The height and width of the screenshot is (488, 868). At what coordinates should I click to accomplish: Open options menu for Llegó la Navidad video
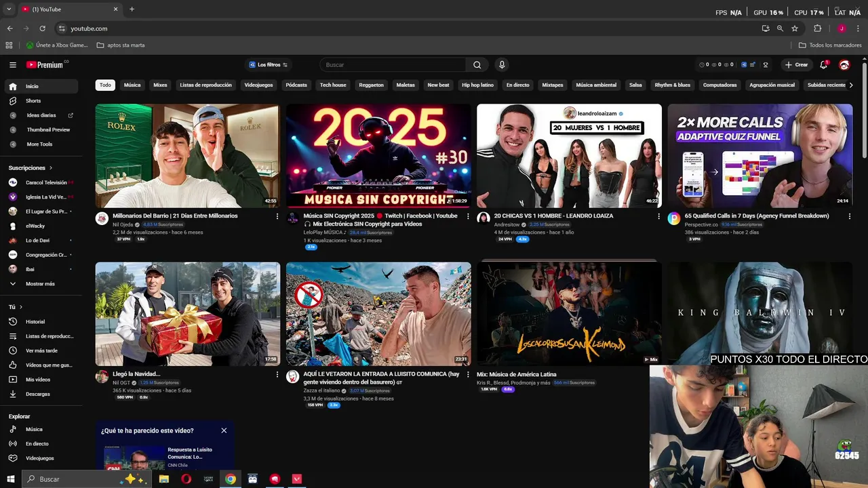click(x=277, y=374)
